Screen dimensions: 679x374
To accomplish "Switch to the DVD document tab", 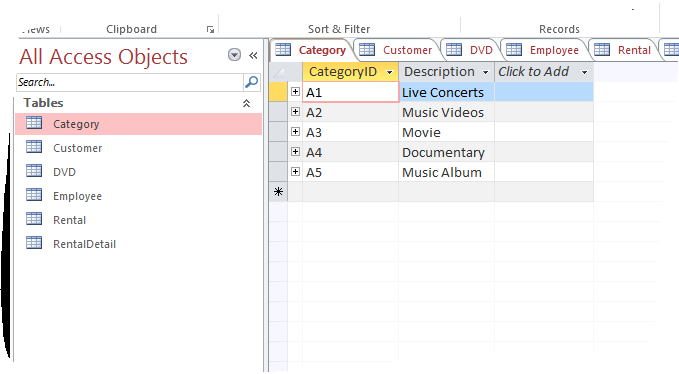I will pyautogui.click(x=470, y=50).
